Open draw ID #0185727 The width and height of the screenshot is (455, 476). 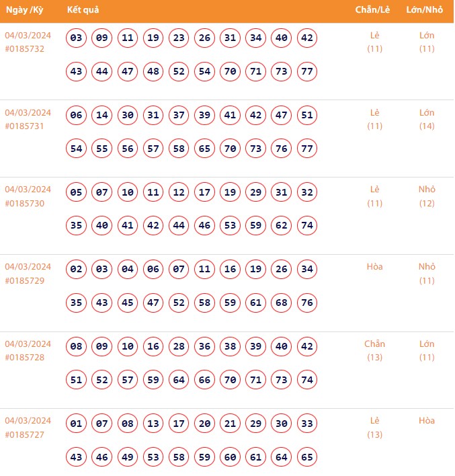pos(25,434)
